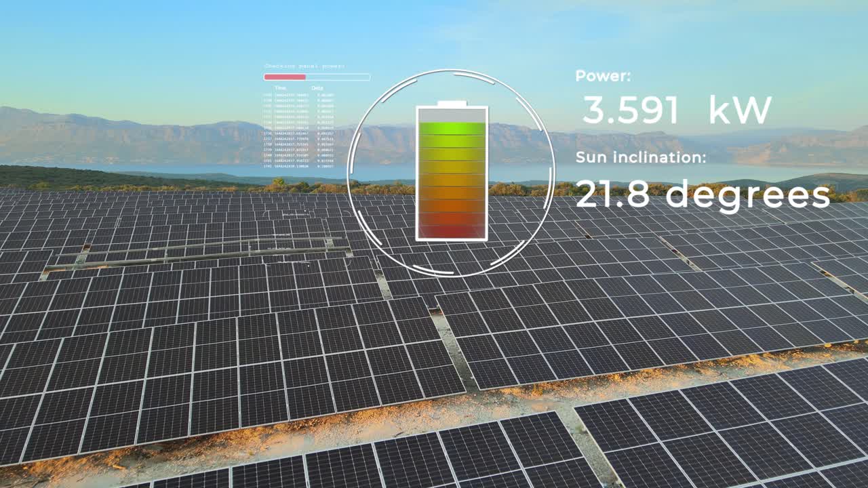The width and height of the screenshot is (868, 488).
Task: Click the 'Power:' label
Action: 603,76
